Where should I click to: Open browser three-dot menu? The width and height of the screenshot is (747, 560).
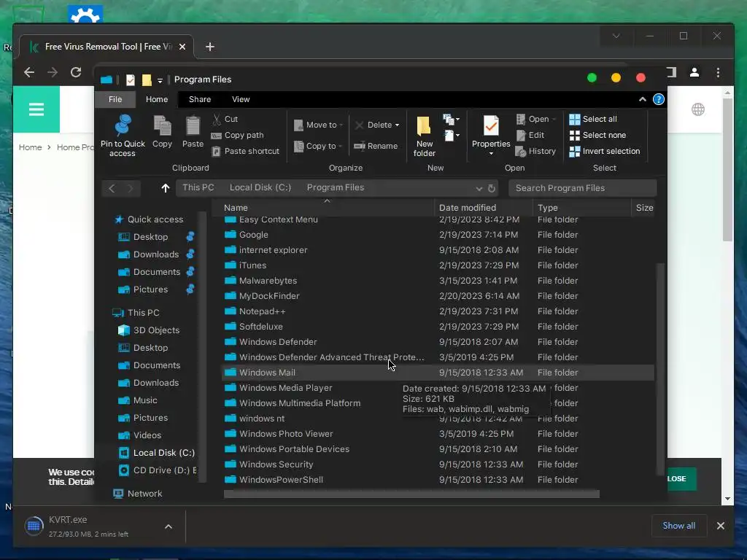coord(718,72)
